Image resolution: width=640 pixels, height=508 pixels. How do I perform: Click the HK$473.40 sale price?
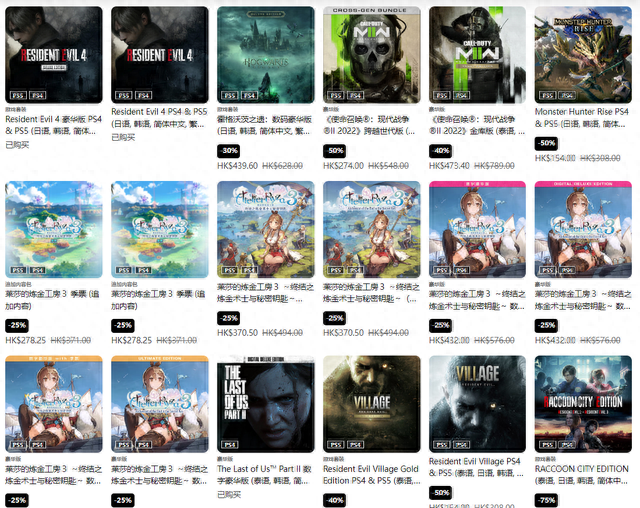(449, 166)
